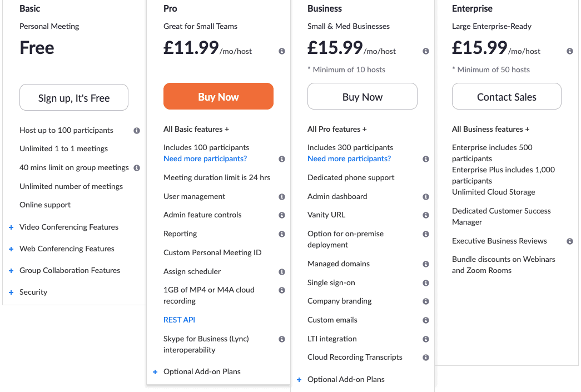Image resolution: width=581 pixels, height=392 pixels.
Task: Click info icon for Single sign-on
Action: pos(426,283)
